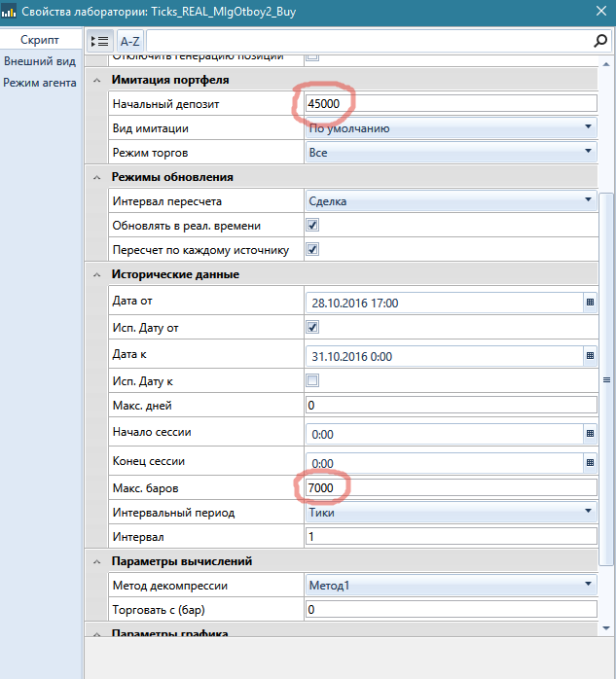The image size is (616, 679).
Task: Click the Начальный депозит input field
Action: point(450,103)
